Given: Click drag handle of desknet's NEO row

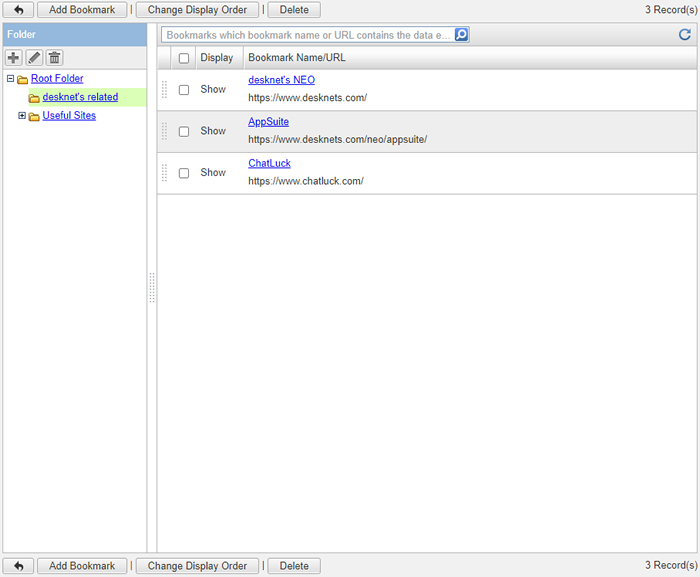Looking at the screenshot, I should [164, 89].
